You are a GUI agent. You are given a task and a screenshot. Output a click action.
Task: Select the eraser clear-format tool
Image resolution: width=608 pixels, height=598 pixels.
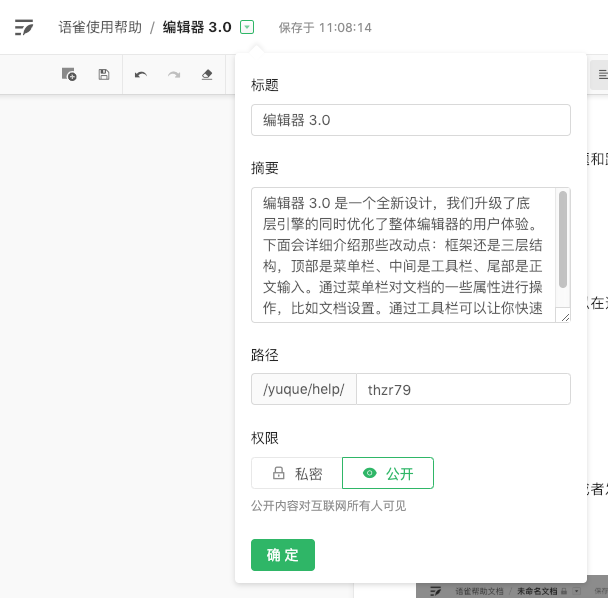[207, 74]
